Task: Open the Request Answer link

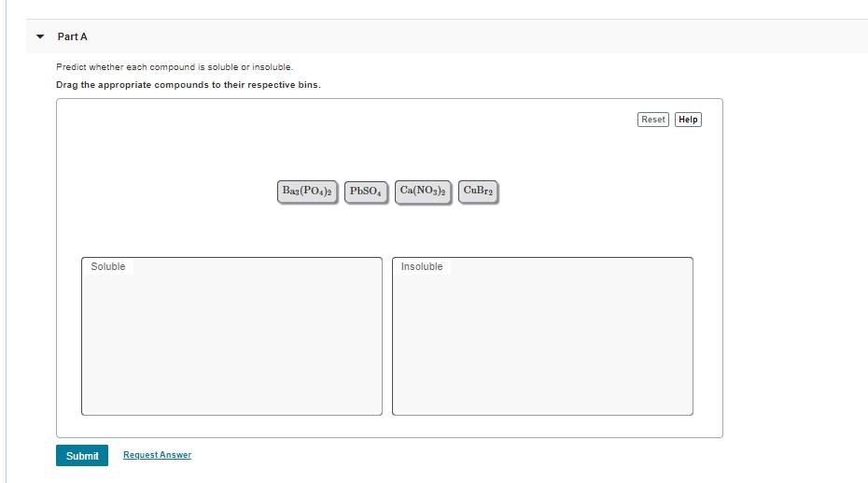Action: click(x=157, y=455)
